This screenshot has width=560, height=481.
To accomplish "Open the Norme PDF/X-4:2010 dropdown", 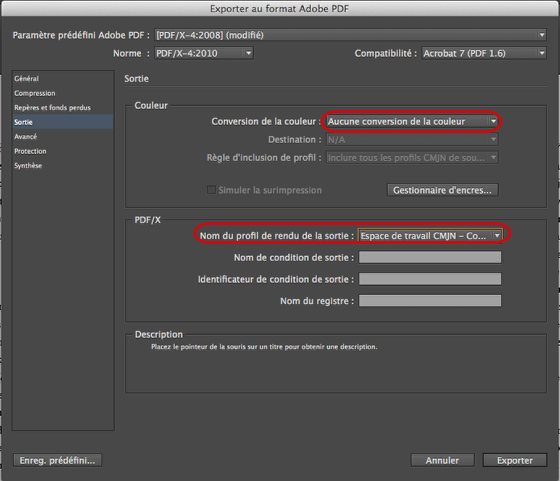I will 204,53.
